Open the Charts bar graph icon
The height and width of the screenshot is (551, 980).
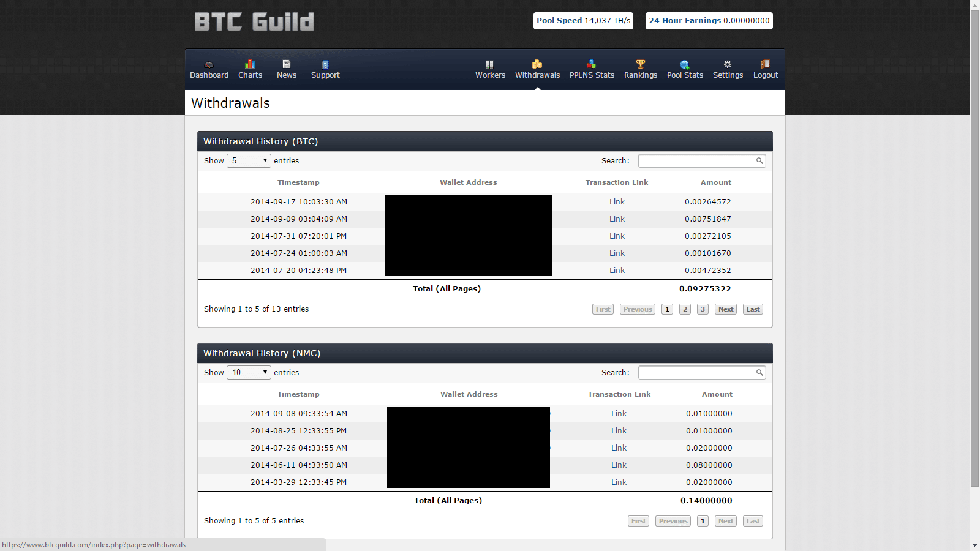pyautogui.click(x=250, y=64)
